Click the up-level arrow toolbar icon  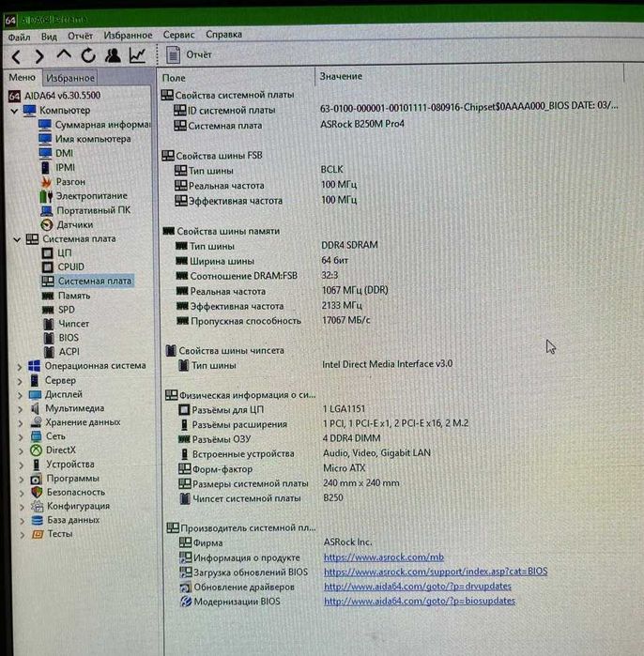click(x=64, y=55)
